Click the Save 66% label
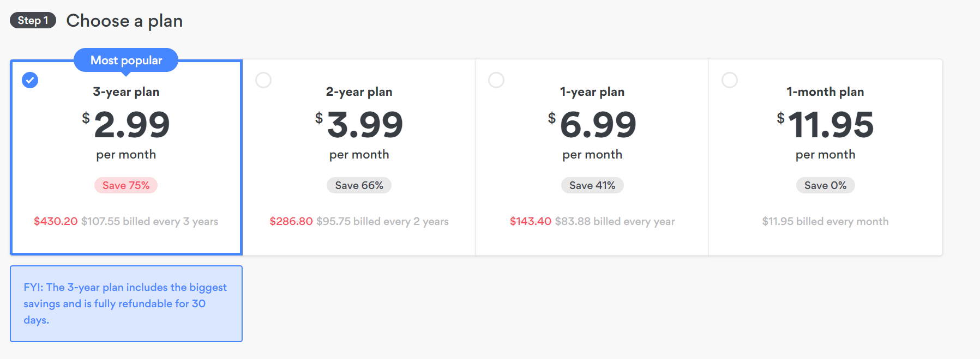The image size is (980, 359). (359, 186)
